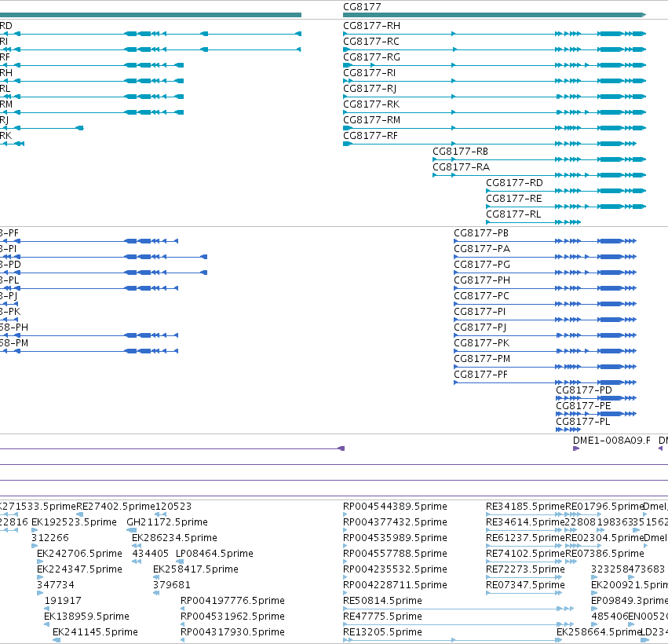
Task: Select the RP004535989.5prime EST label
Action: click(x=395, y=538)
